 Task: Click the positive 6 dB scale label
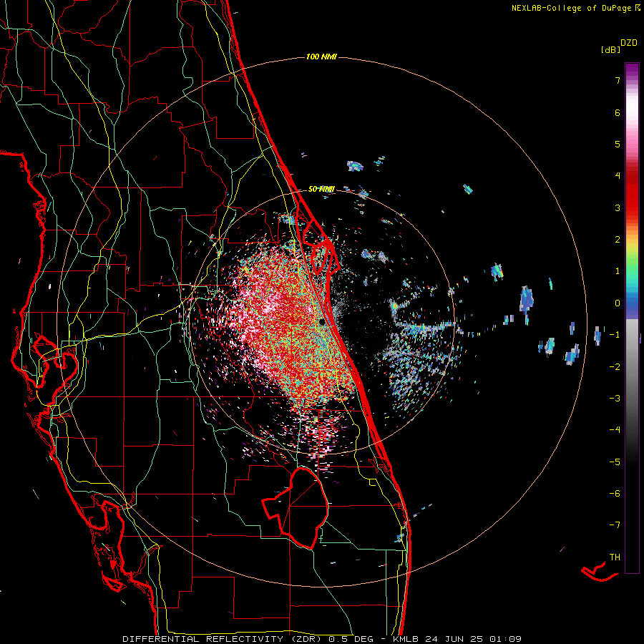618,112
